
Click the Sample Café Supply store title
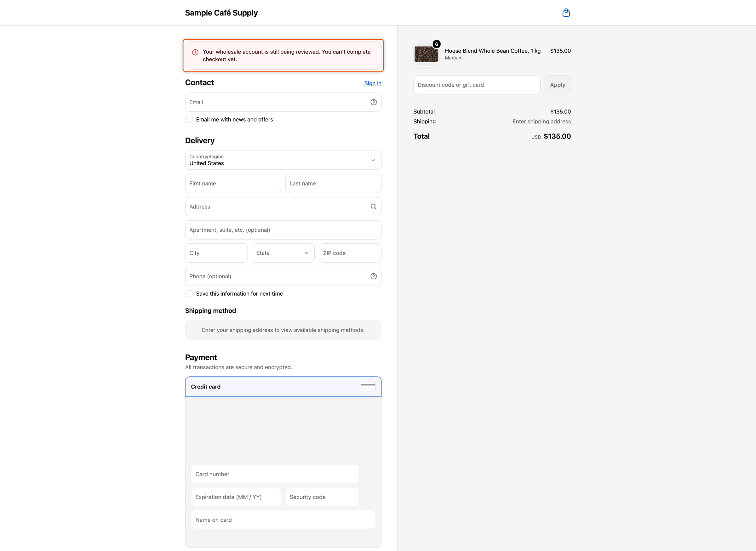coord(221,13)
